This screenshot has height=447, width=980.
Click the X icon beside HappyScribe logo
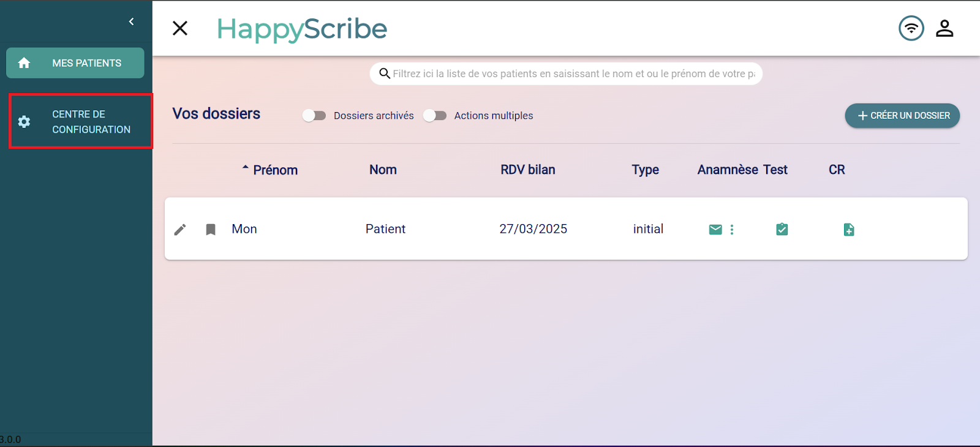click(180, 28)
